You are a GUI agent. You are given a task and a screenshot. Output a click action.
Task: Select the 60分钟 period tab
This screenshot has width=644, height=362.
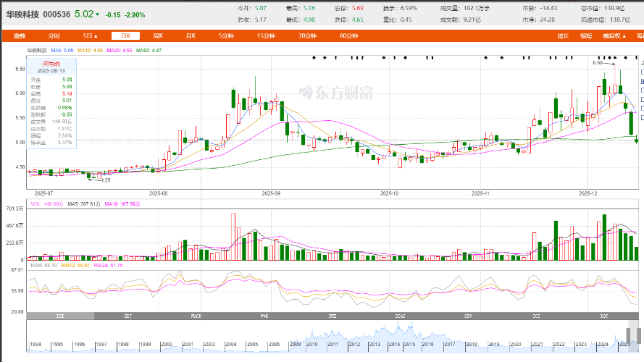tap(348, 35)
